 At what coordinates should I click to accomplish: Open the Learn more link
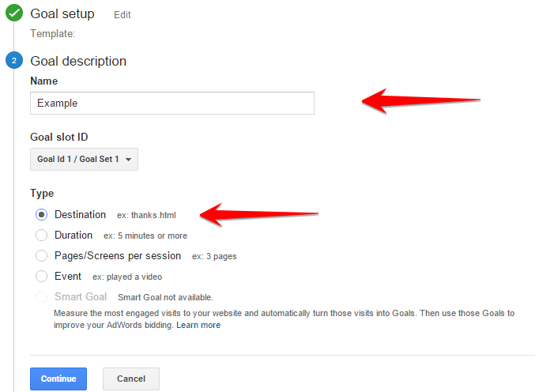click(x=198, y=325)
